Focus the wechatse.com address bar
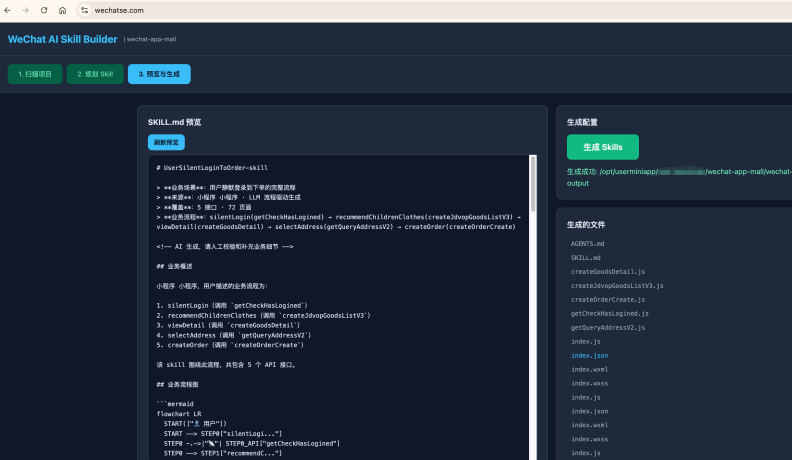The height and width of the screenshot is (460, 792). pyautogui.click(x=434, y=10)
